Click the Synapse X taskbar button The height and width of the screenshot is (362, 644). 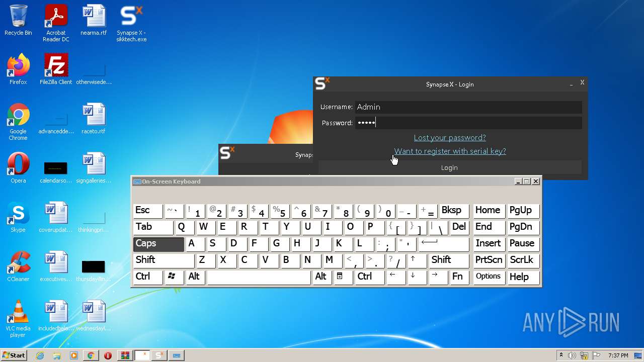pos(159,355)
